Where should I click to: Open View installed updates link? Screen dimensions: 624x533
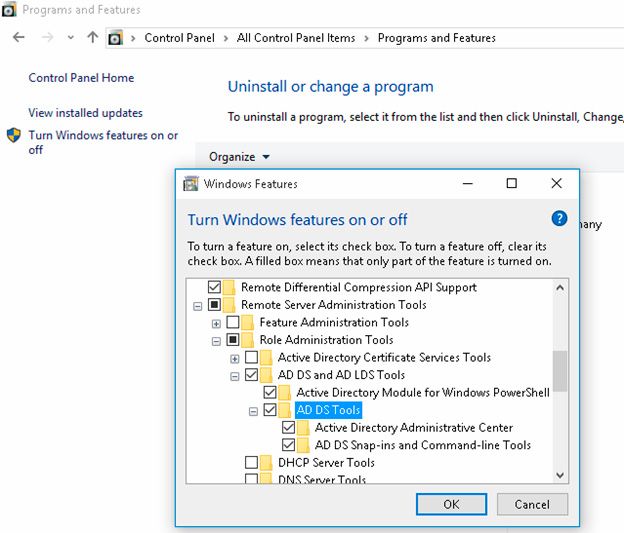pos(85,113)
